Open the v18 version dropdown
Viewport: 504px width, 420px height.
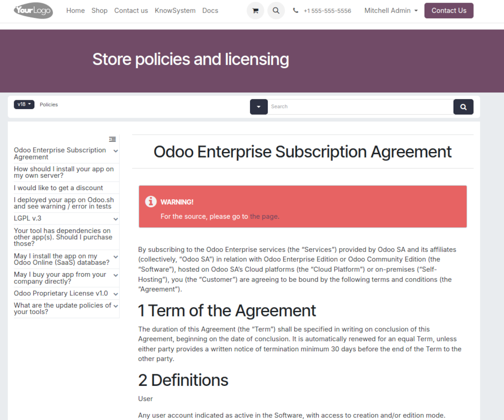[x=24, y=104]
